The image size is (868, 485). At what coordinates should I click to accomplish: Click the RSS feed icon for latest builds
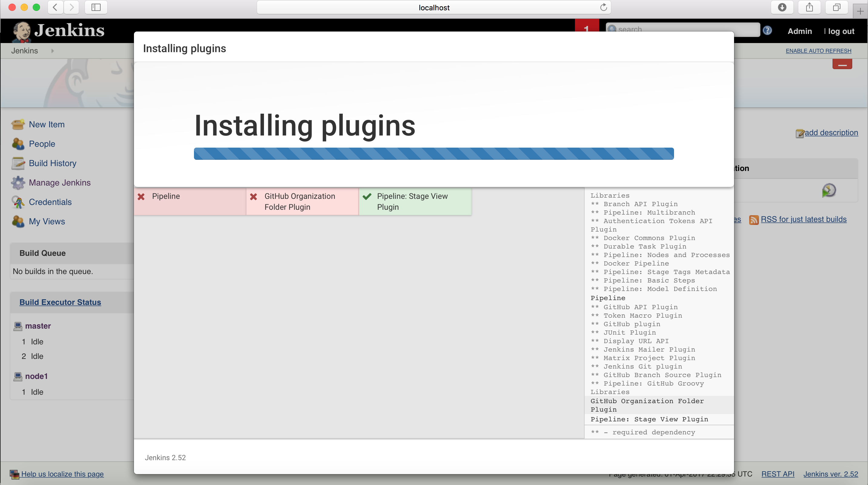pyautogui.click(x=754, y=220)
